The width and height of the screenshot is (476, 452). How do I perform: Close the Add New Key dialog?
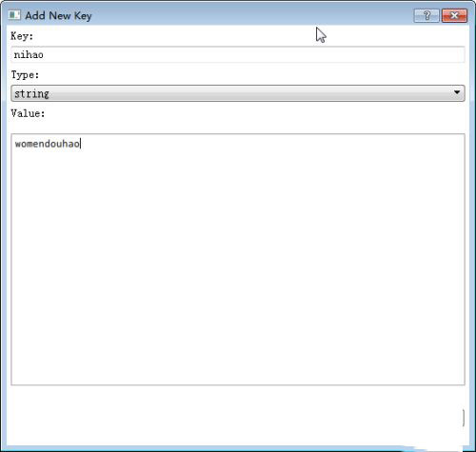point(454,15)
